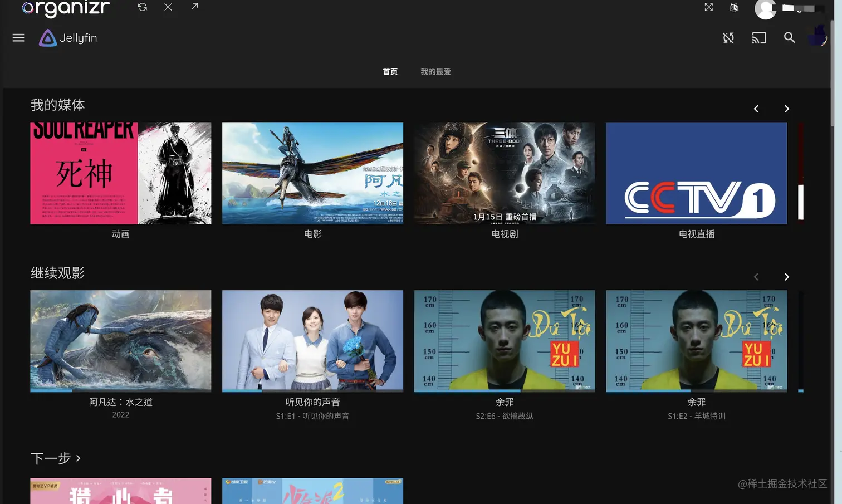842x504 pixels.
Task: Click the 电视直播 label text
Action: pyautogui.click(x=697, y=234)
